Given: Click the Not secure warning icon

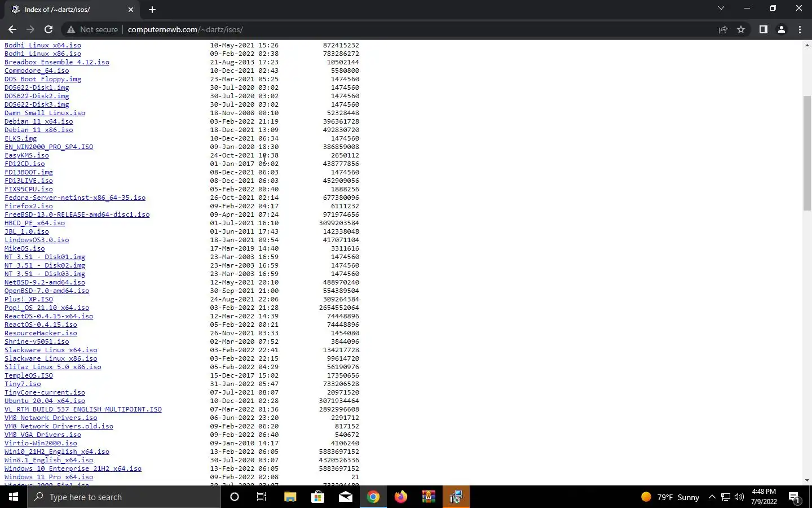Looking at the screenshot, I should [x=71, y=29].
